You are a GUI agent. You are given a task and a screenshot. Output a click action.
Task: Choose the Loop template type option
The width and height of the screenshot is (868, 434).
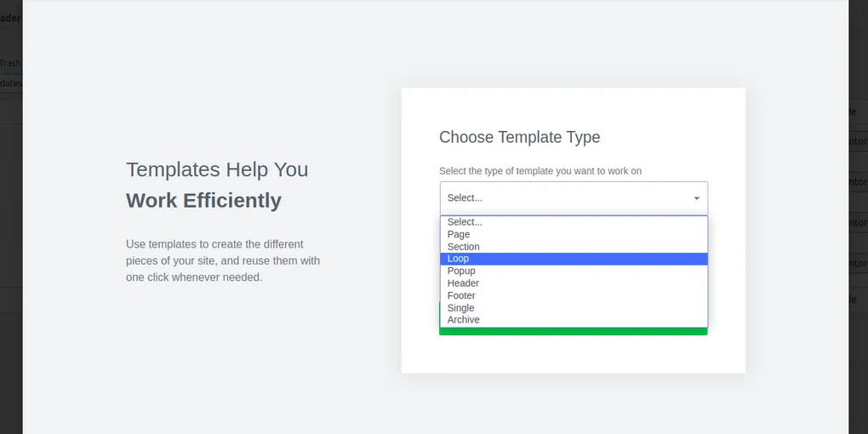pyautogui.click(x=574, y=259)
